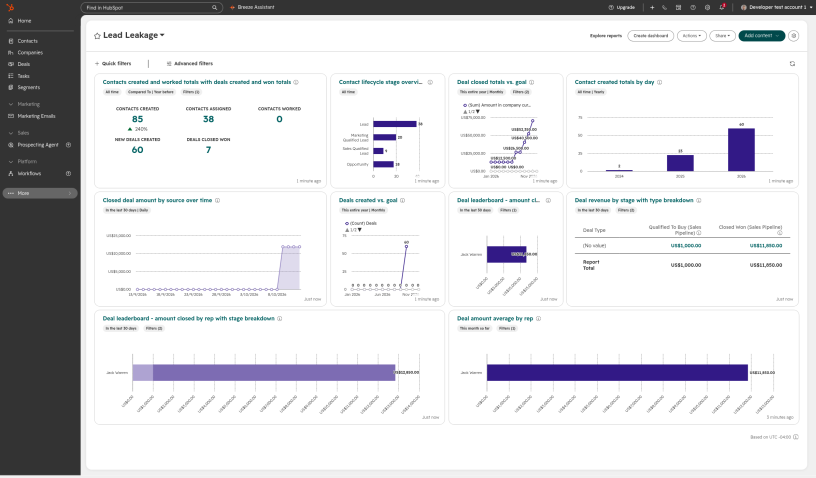Go to Companies in the sidebar
816x478 pixels.
point(30,53)
